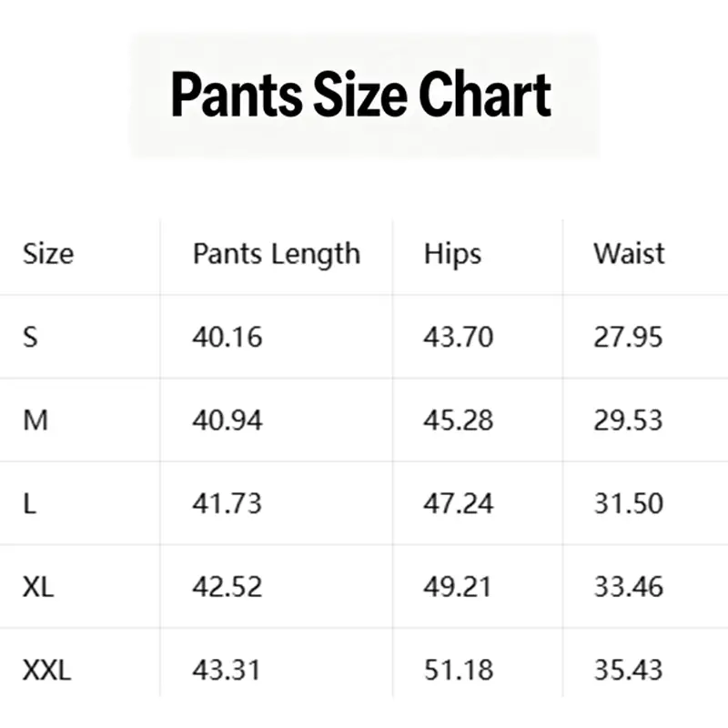Select the Pants Length column header
The image size is (728, 728).
click(277, 255)
